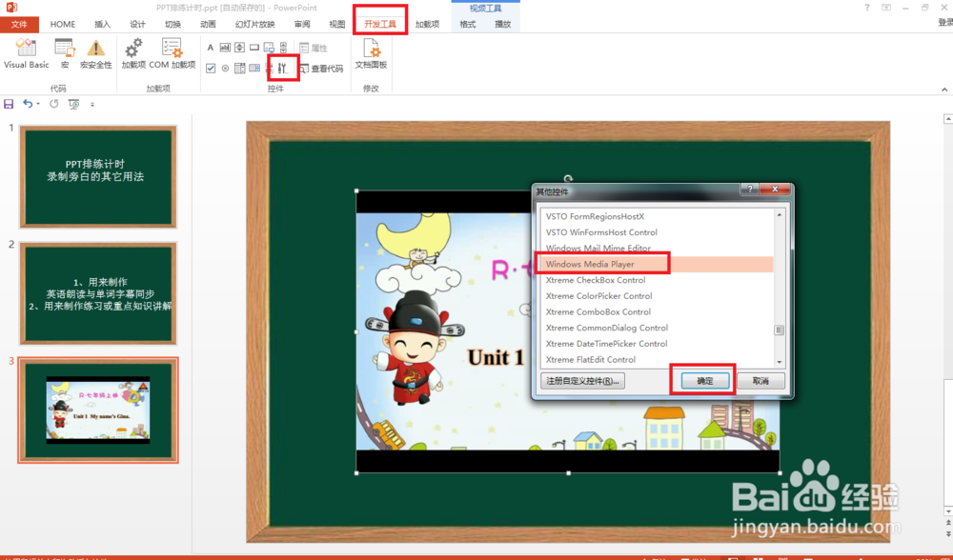Insert a Toggle Button control

click(x=269, y=68)
